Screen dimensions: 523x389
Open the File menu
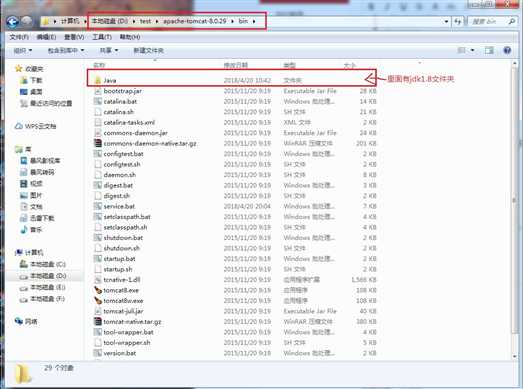pyautogui.click(x=19, y=37)
